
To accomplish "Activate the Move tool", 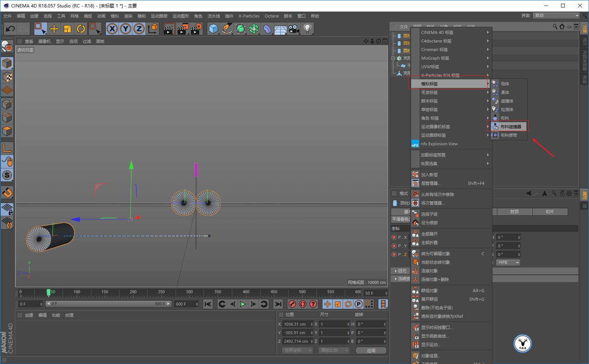I will coord(54,29).
